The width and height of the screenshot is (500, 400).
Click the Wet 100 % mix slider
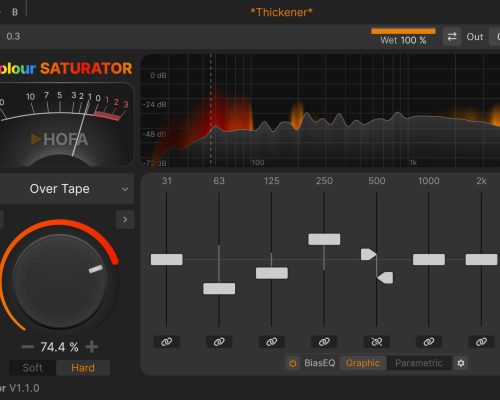403,36
